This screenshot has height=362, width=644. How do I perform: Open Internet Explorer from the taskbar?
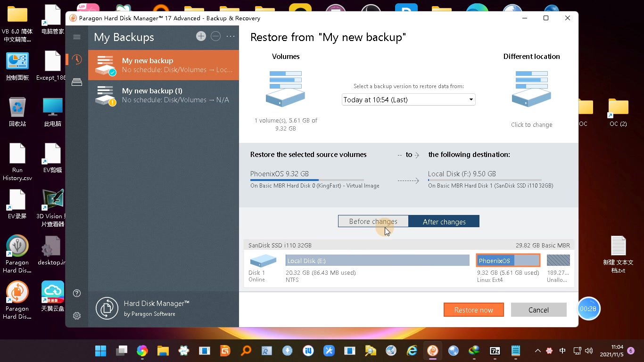(x=412, y=351)
